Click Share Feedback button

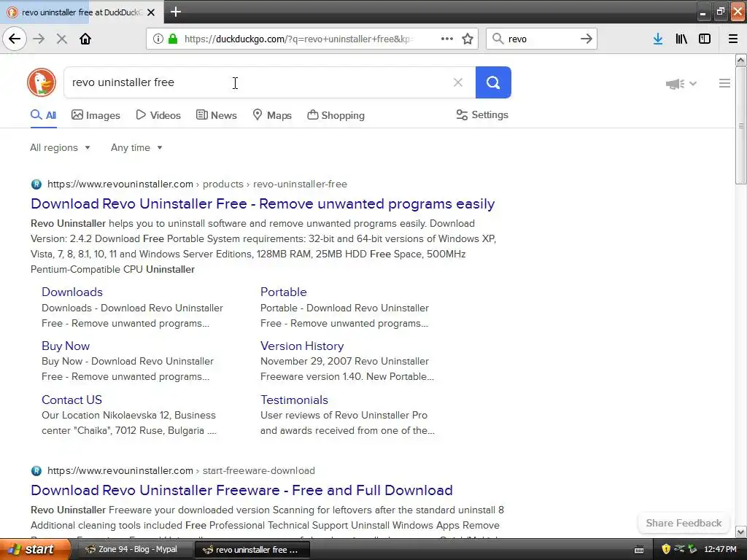(684, 523)
